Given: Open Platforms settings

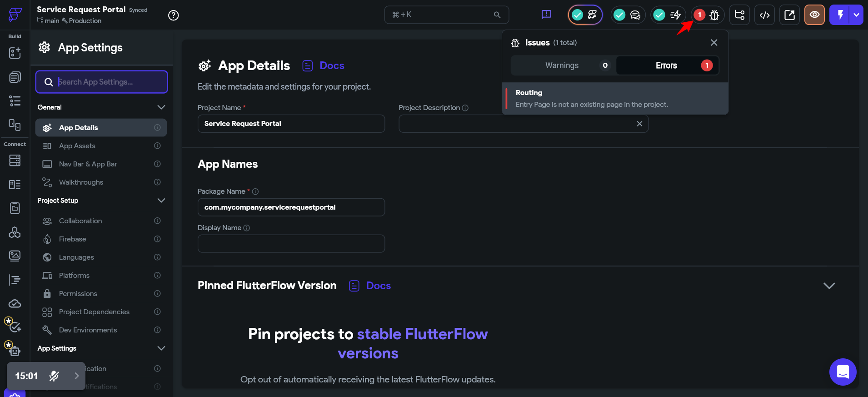Looking at the screenshot, I should pos(101,276).
